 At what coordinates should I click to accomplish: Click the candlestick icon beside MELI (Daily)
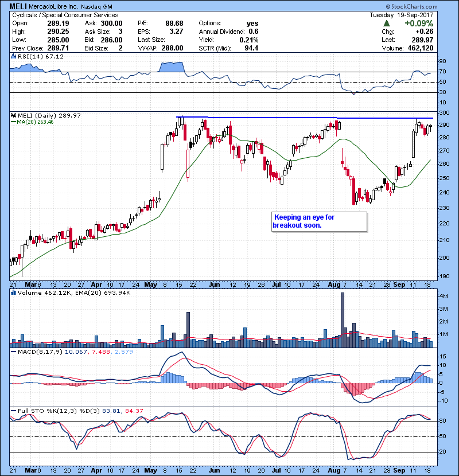(13, 115)
